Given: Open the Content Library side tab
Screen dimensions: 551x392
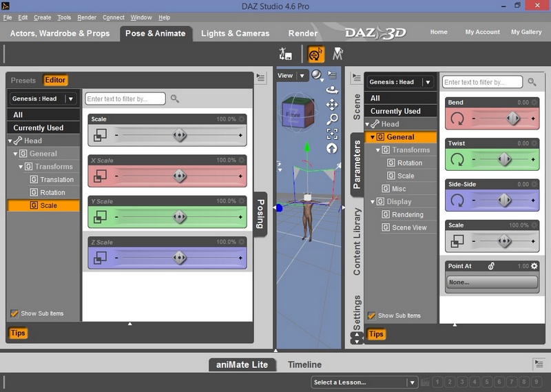Looking at the screenshot, I should pyautogui.click(x=357, y=241).
